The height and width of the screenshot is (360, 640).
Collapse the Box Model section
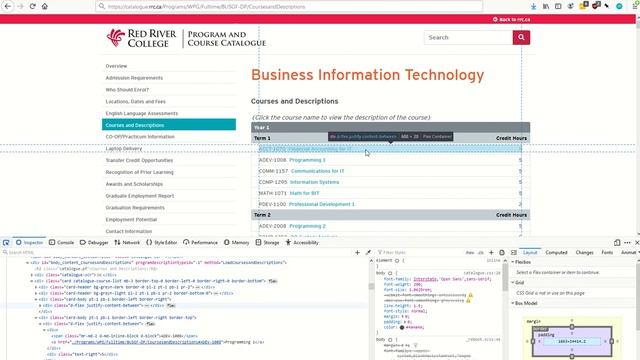(x=513, y=303)
